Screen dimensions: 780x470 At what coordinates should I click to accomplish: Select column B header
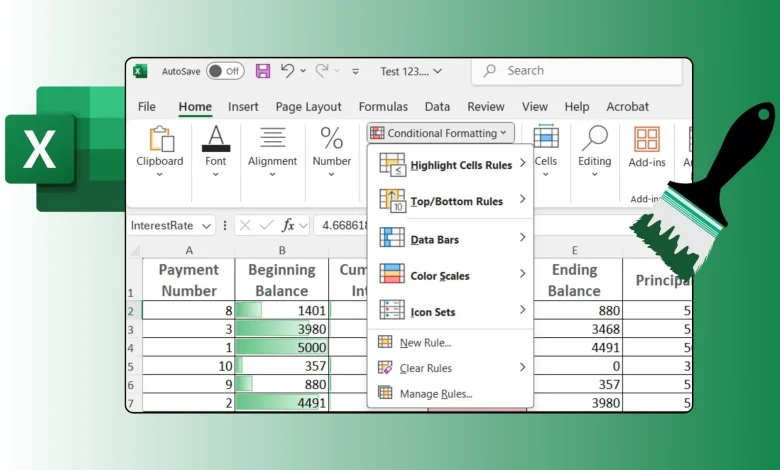click(282, 251)
